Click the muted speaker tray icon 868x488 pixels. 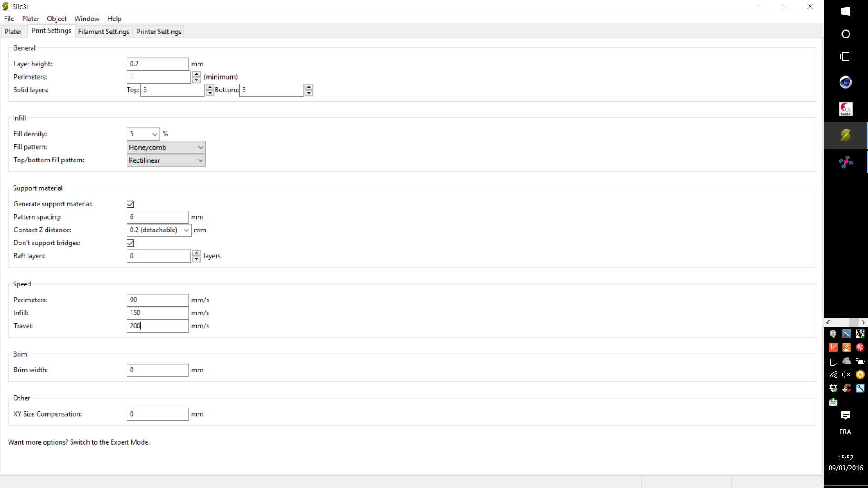tap(846, 375)
